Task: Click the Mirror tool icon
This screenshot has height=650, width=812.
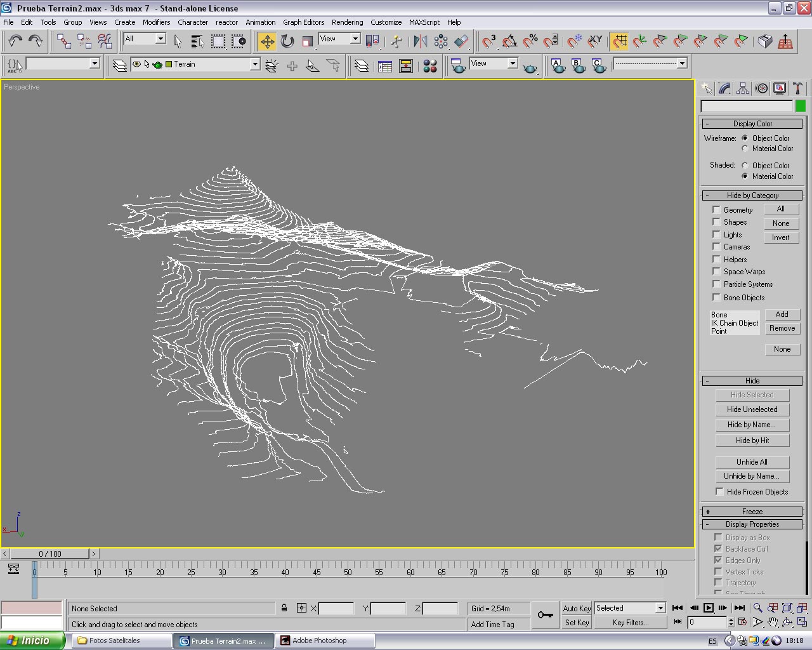Action: [x=420, y=41]
